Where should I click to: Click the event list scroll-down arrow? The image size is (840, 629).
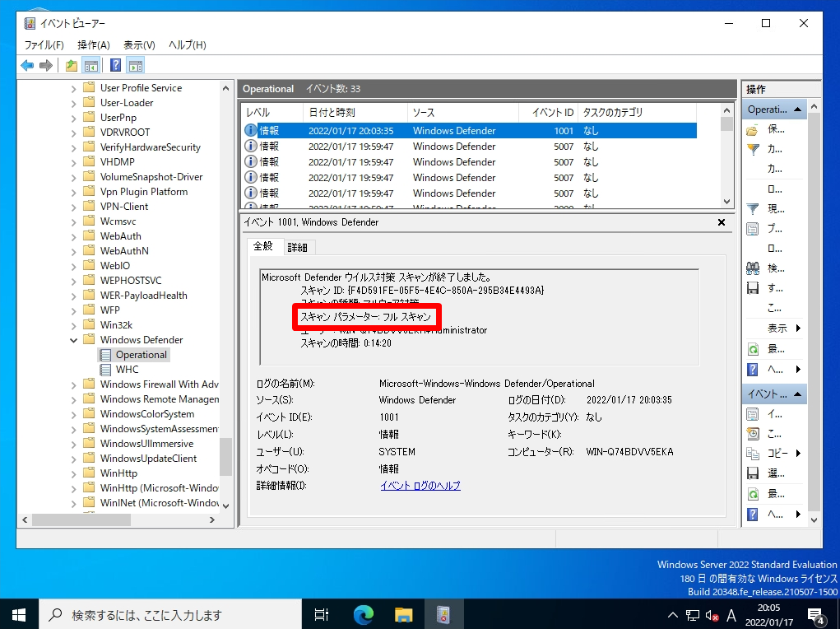coord(726,202)
